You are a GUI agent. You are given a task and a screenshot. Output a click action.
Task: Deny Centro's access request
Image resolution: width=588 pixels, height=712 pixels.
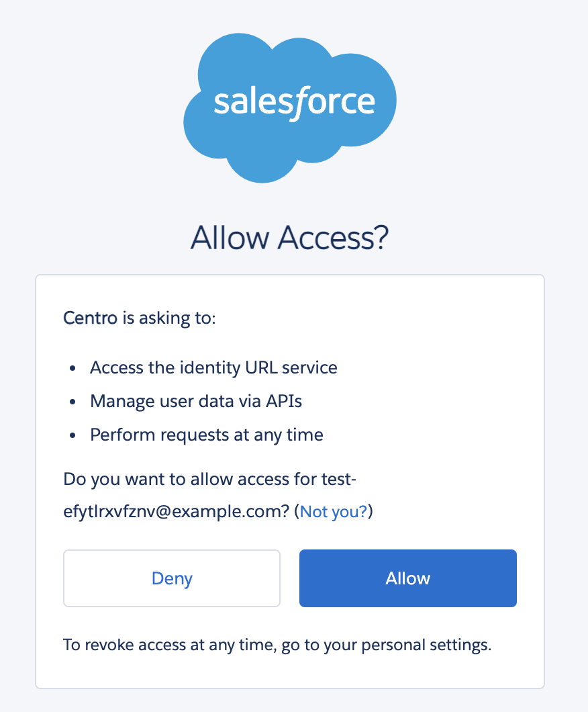[x=172, y=578]
